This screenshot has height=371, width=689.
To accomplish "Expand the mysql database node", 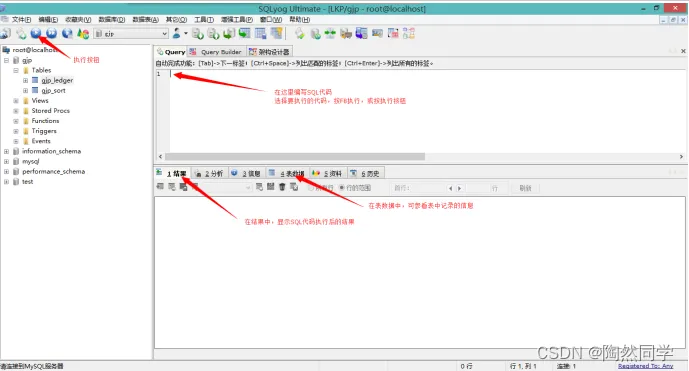I will [6, 161].
